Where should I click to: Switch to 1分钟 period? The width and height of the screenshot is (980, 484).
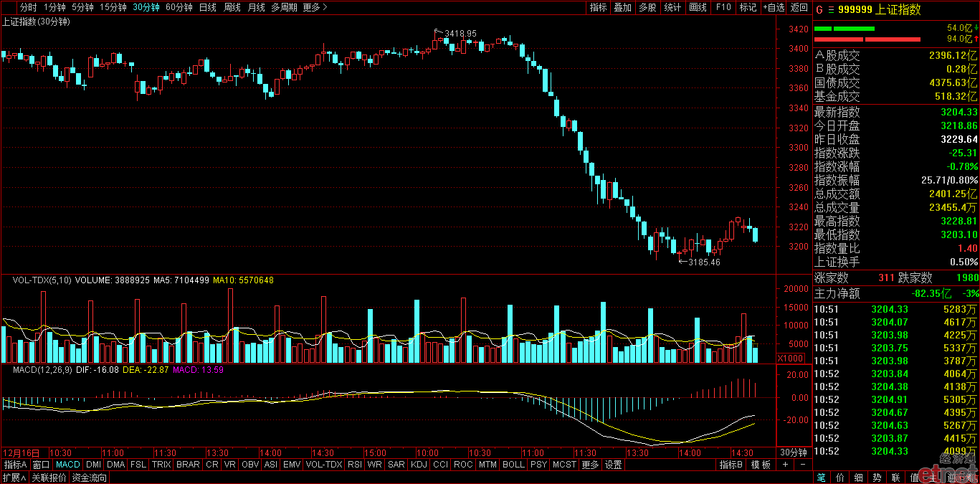[x=54, y=7]
